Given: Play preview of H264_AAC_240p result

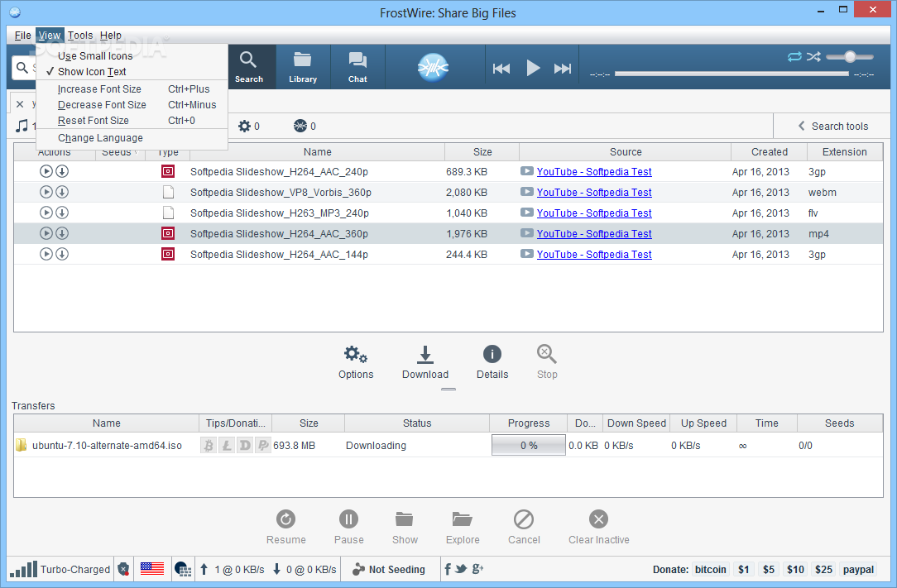Looking at the screenshot, I should click(x=46, y=171).
